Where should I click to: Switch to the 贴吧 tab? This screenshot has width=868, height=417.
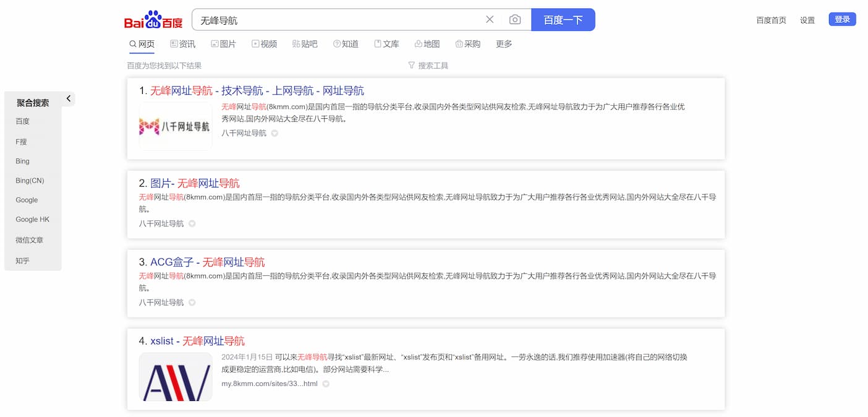point(305,44)
